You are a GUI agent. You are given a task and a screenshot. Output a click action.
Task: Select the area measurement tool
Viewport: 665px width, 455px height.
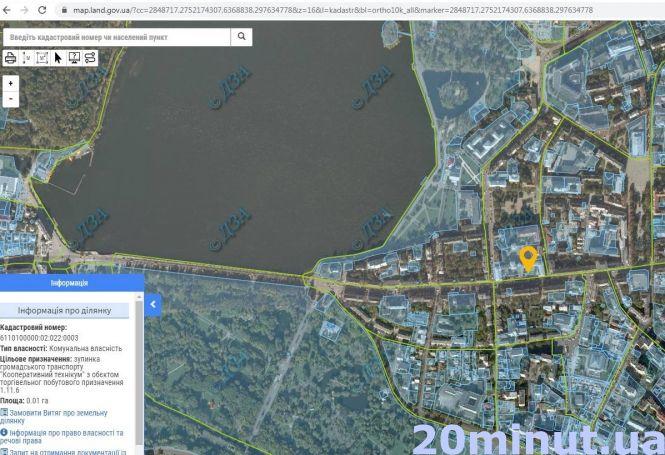coord(42,57)
